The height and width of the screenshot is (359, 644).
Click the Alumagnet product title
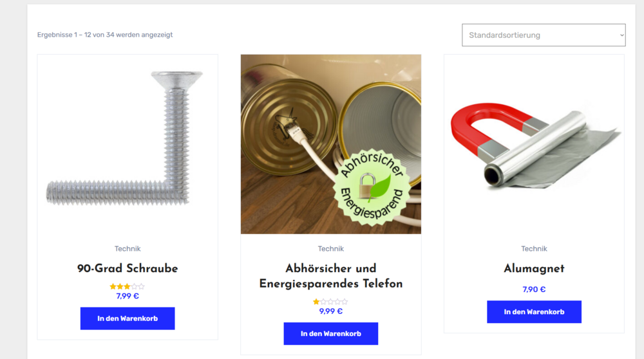pyautogui.click(x=534, y=269)
